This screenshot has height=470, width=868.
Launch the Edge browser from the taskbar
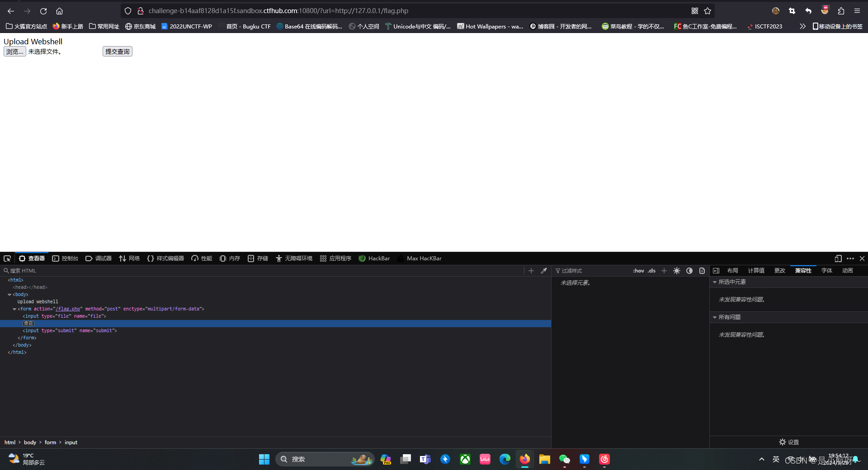(x=505, y=459)
